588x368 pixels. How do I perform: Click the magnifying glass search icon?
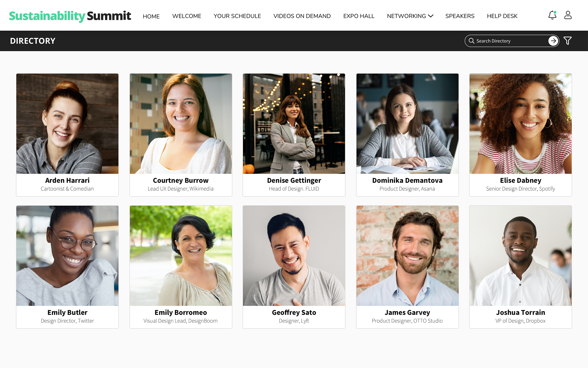[x=471, y=41]
